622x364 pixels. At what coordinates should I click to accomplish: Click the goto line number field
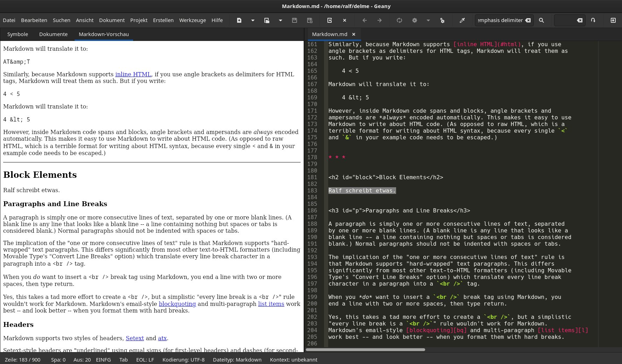[565, 20]
